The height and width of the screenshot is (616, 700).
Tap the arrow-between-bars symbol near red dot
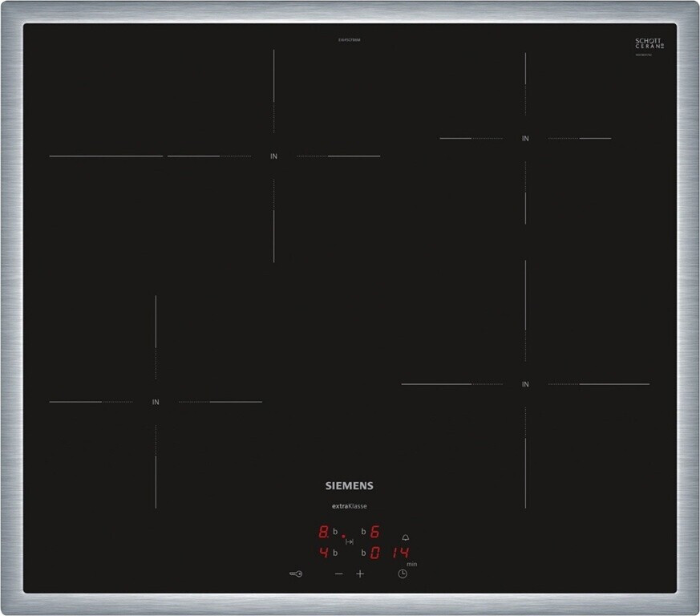click(350, 542)
